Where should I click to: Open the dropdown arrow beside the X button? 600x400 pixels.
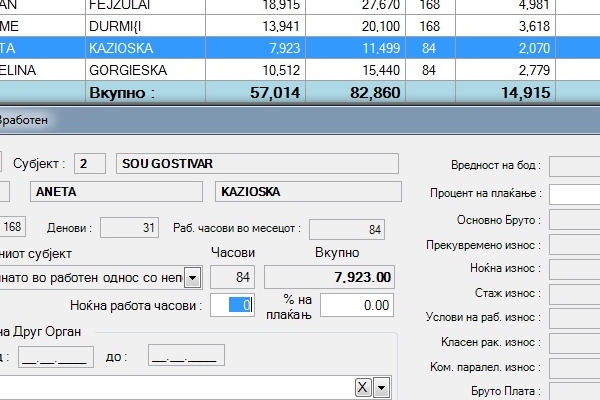coord(381,388)
